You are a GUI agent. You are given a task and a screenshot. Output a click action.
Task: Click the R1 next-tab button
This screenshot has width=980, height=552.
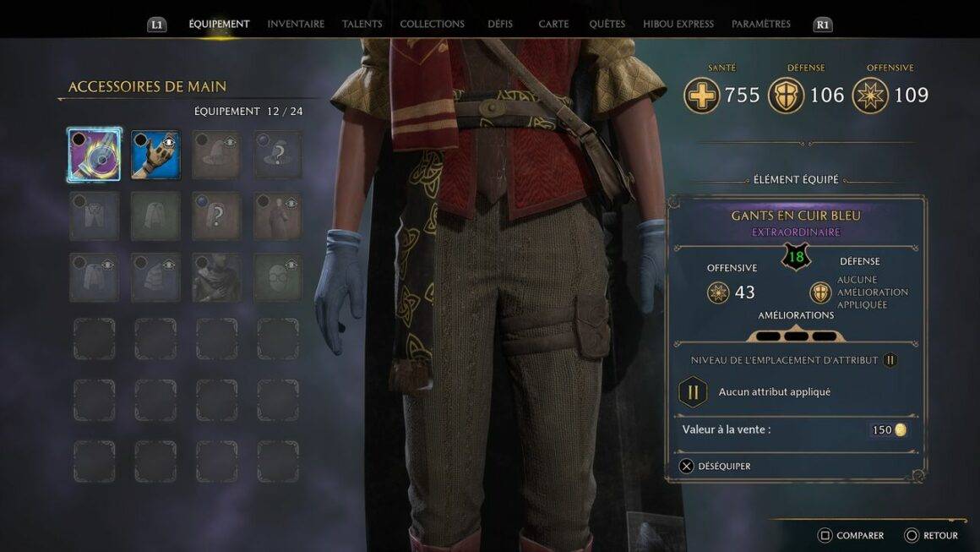tap(823, 25)
